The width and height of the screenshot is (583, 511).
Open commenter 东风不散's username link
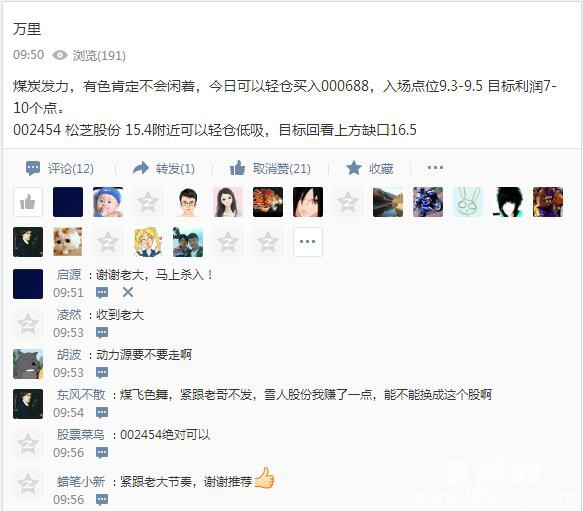(81, 395)
